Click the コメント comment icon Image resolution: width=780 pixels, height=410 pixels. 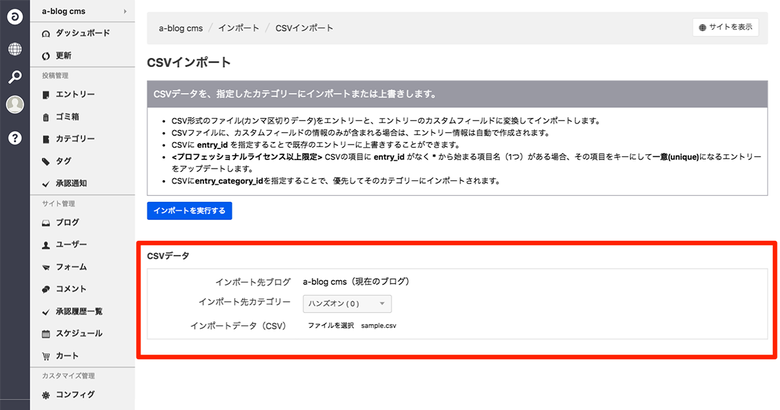[x=46, y=289]
